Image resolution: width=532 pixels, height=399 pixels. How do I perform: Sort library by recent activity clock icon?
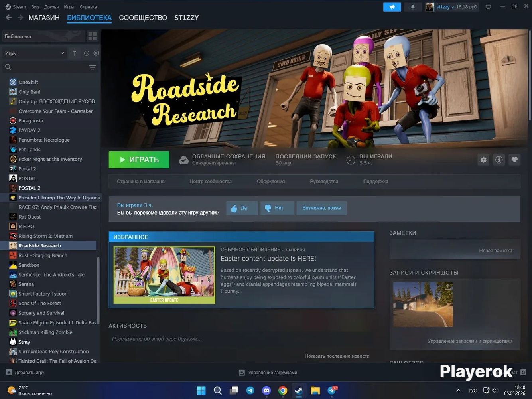click(87, 53)
